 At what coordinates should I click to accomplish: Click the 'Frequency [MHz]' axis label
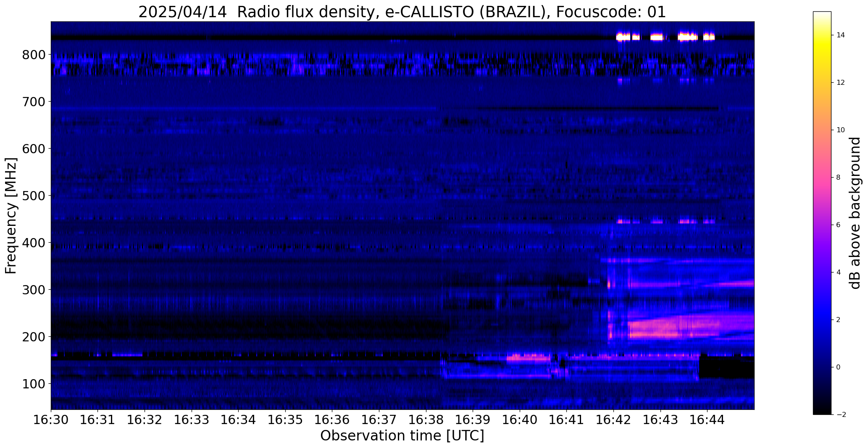pos(11,216)
